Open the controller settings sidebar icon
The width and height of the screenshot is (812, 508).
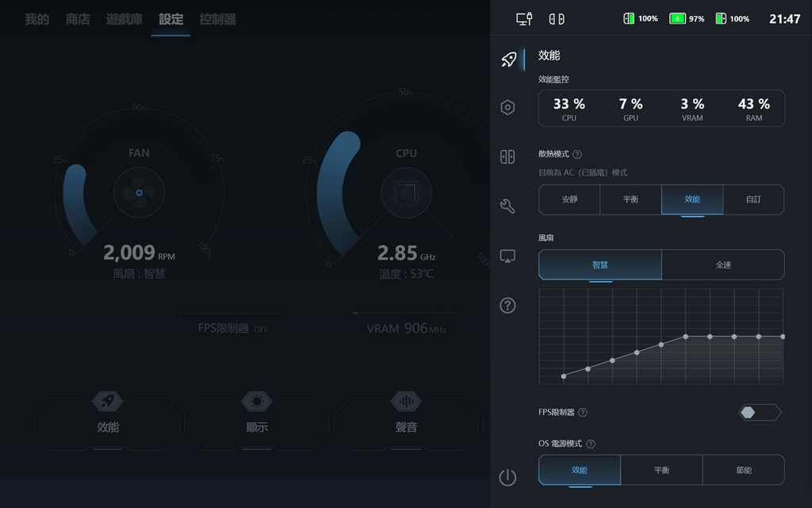(508, 156)
